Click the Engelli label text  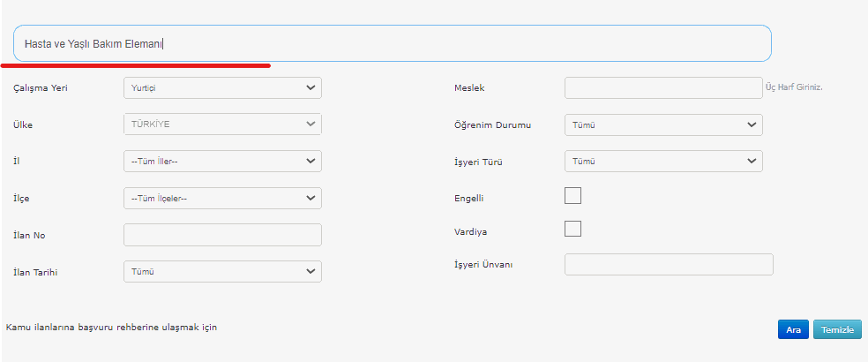tap(469, 198)
